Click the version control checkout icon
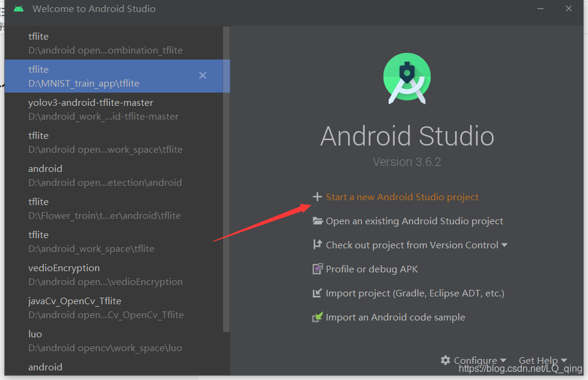This screenshot has height=380, width=588. pyautogui.click(x=317, y=245)
